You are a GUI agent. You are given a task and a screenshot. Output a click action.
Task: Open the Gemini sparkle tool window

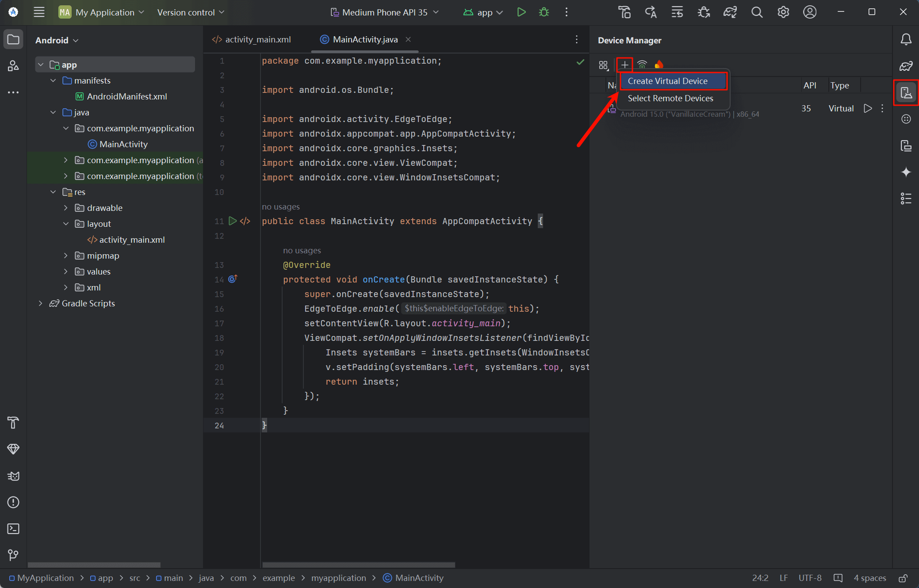pos(906,172)
